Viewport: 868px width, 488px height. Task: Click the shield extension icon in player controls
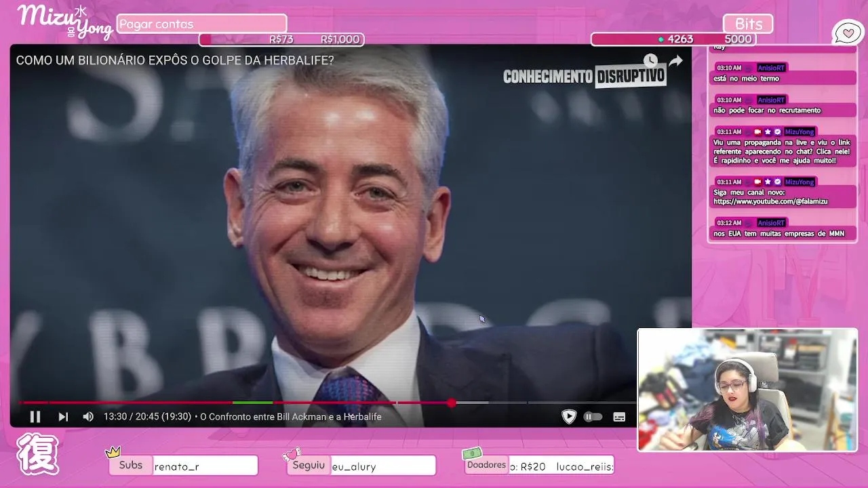pyautogui.click(x=569, y=417)
